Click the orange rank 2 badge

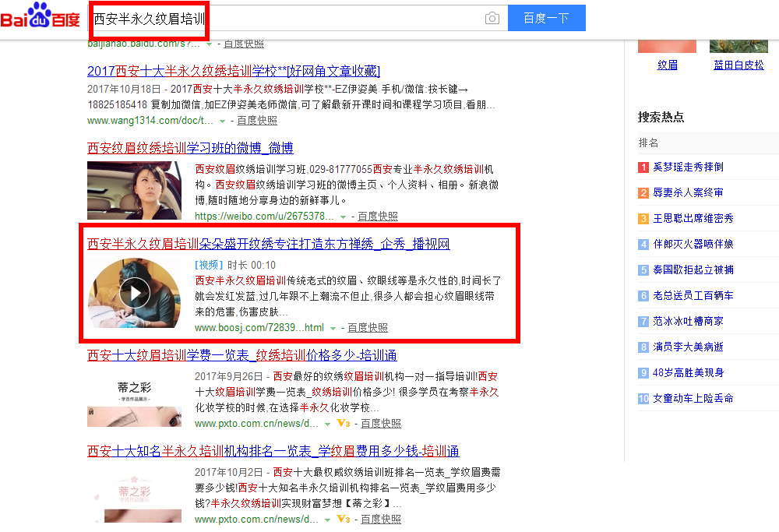point(643,193)
